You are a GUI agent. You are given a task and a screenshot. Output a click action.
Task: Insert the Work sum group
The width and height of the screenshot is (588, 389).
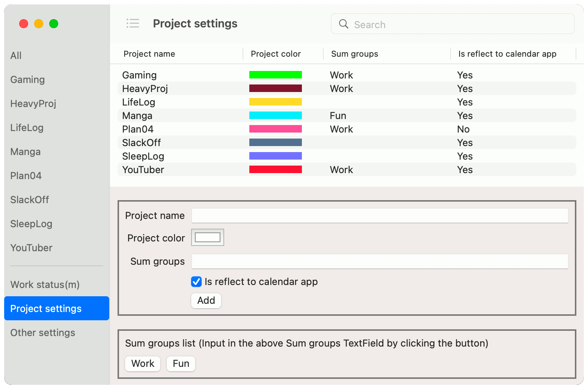click(x=143, y=363)
